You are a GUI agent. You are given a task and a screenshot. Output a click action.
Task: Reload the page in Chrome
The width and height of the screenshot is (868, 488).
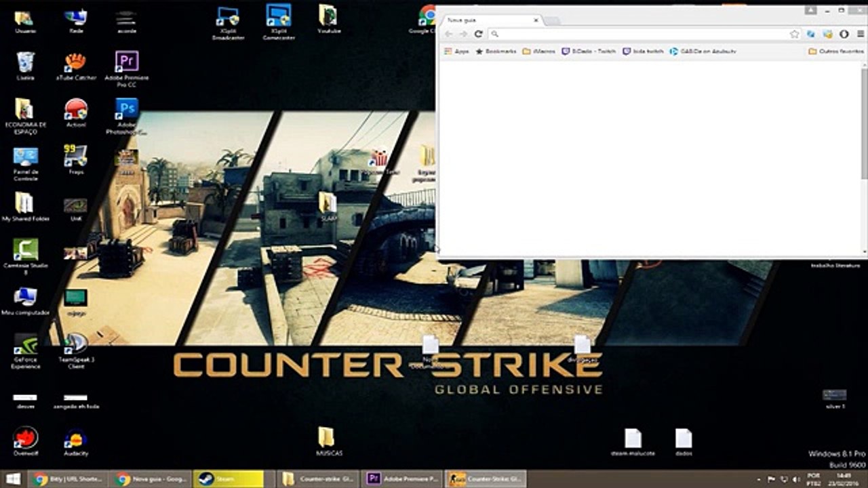click(478, 34)
